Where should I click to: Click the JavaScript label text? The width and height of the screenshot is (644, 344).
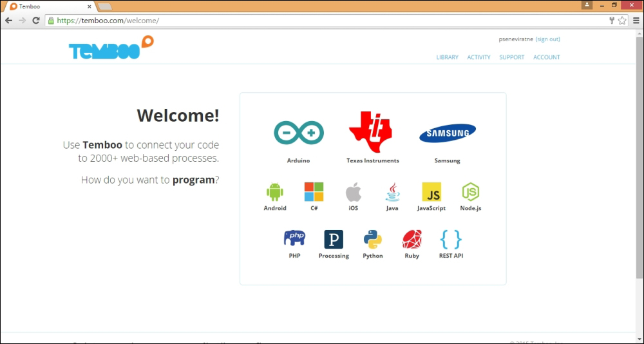(x=431, y=208)
